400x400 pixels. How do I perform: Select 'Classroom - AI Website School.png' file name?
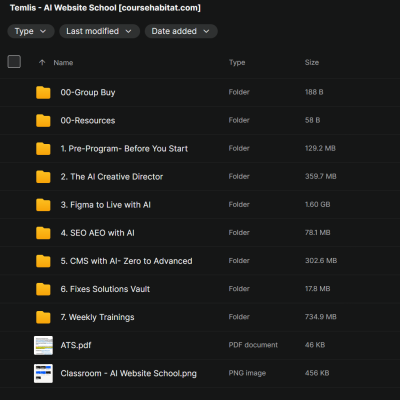click(129, 373)
